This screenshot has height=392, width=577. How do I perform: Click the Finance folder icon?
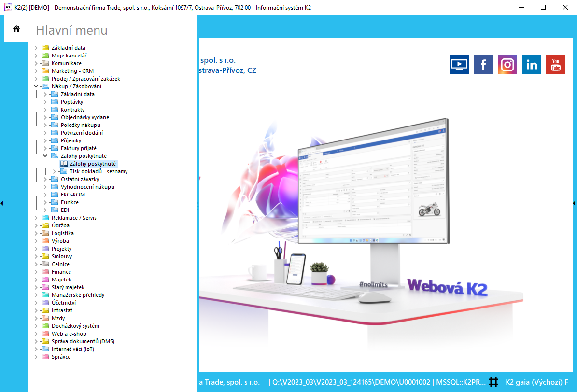46,272
